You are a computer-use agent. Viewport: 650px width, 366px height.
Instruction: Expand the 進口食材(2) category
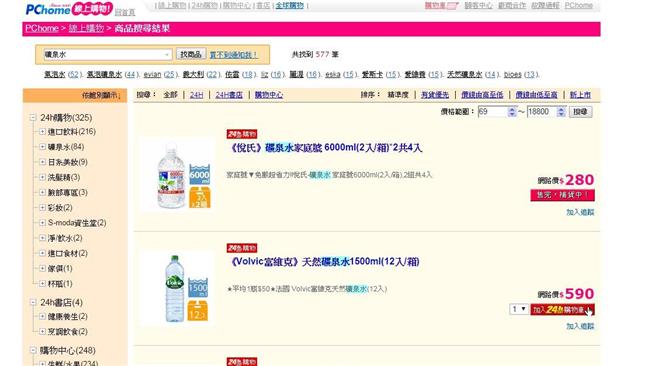click(42, 253)
